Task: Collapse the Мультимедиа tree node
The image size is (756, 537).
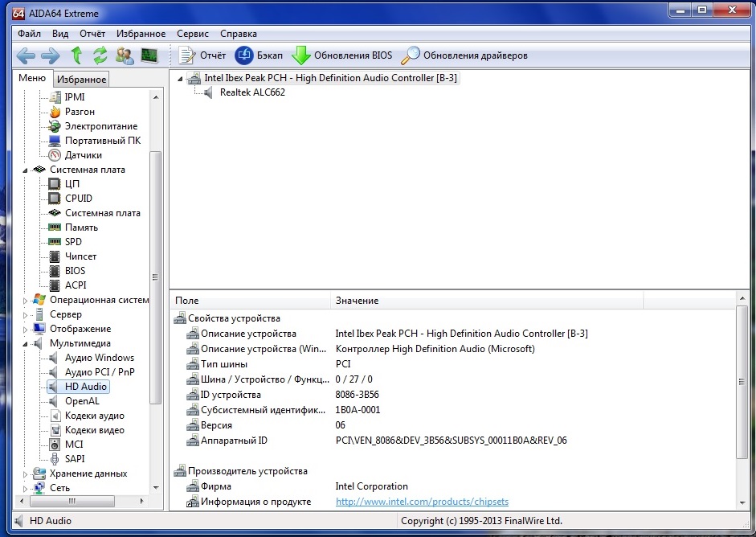Action: click(25, 344)
